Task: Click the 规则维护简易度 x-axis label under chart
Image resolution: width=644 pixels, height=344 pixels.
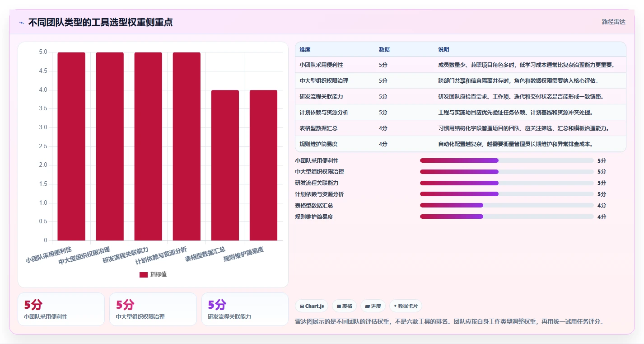Action: coord(244,254)
